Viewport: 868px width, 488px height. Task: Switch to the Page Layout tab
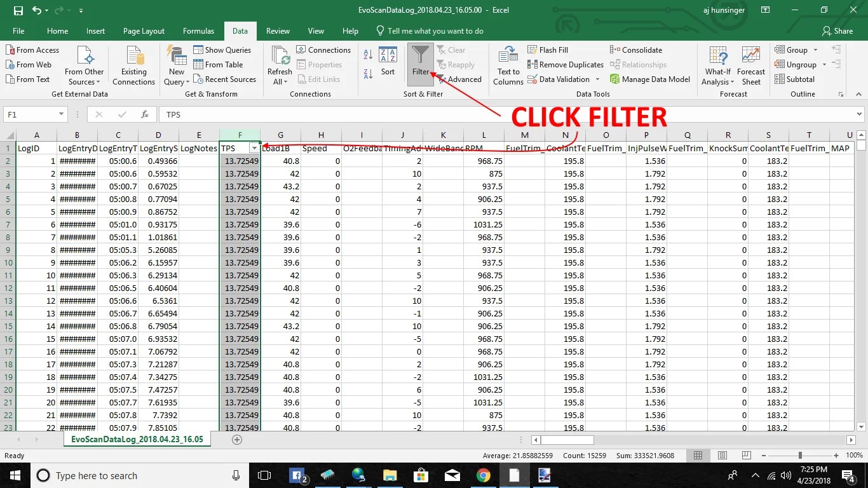click(x=144, y=31)
